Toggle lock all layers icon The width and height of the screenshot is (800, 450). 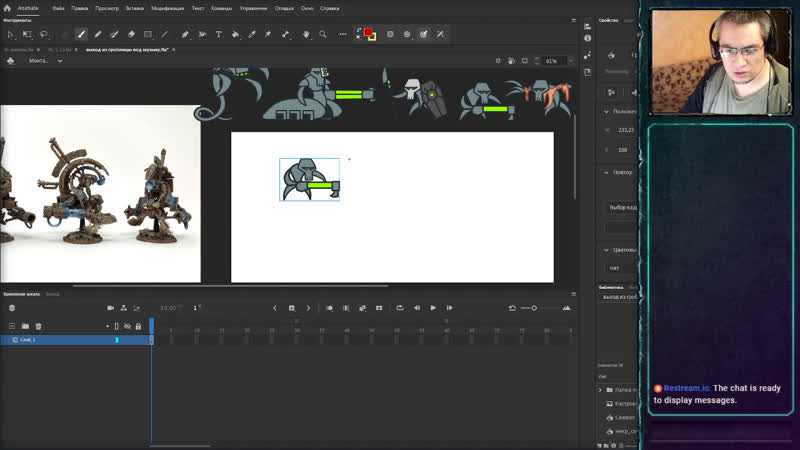point(138,326)
